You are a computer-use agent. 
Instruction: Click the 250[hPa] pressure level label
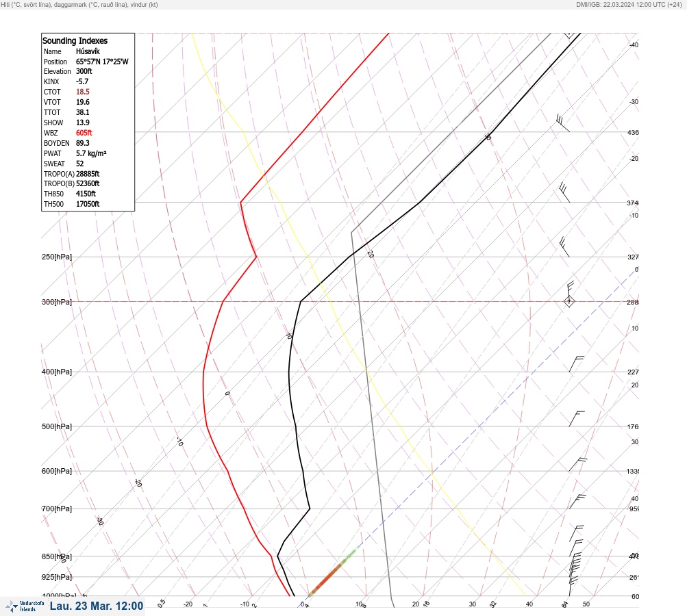tap(57, 257)
